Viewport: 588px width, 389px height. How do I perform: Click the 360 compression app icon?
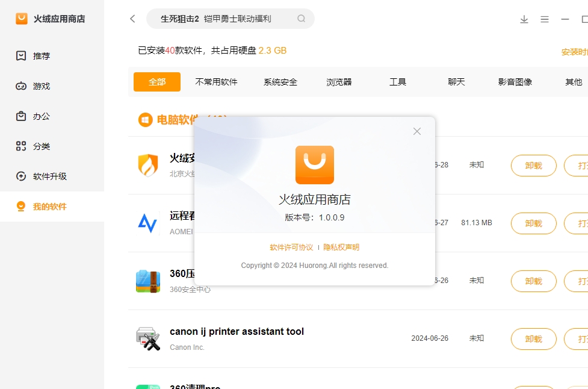pyautogui.click(x=148, y=281)
